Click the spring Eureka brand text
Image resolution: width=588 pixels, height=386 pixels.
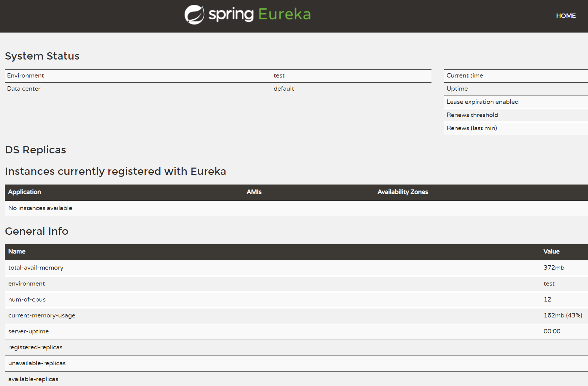click(260, 15)
